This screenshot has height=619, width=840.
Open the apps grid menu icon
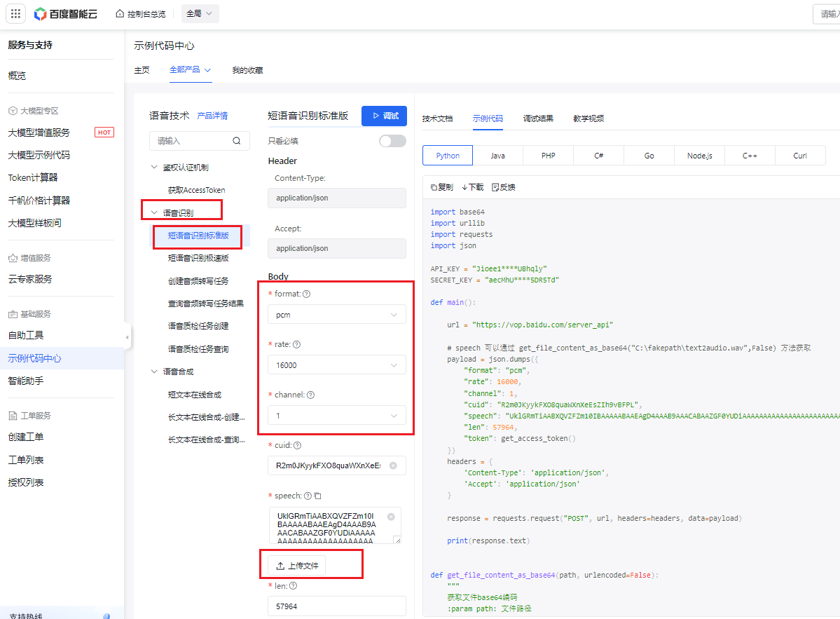(15, 13)
